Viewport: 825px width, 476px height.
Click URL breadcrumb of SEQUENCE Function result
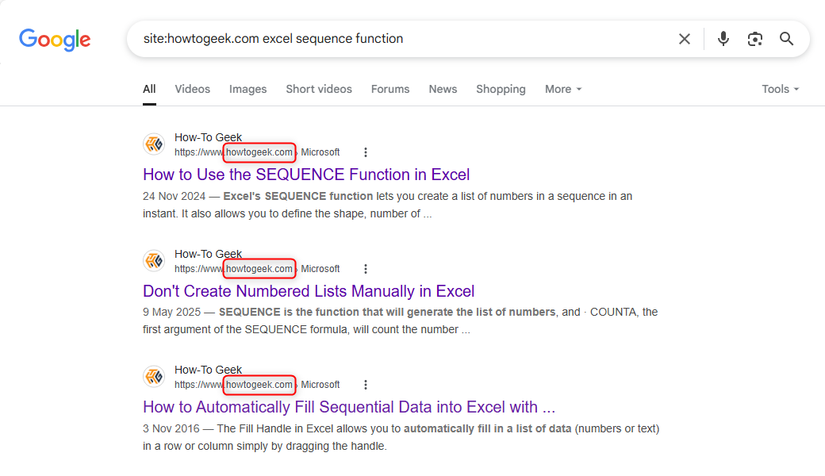click(257, 153)
